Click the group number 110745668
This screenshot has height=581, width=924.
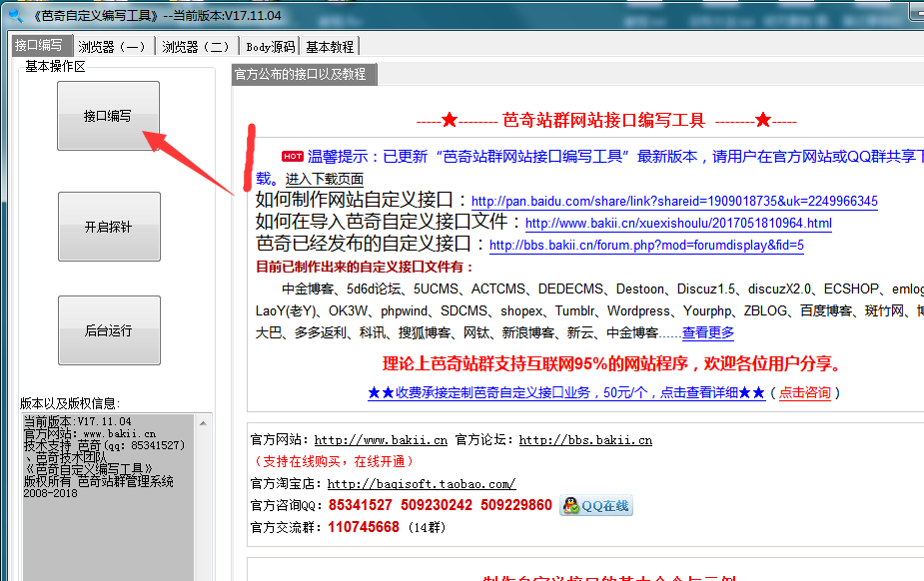pos(364,527)
